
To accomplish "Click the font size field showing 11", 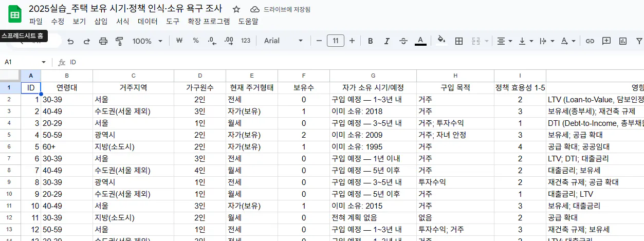I will [336, 41].
